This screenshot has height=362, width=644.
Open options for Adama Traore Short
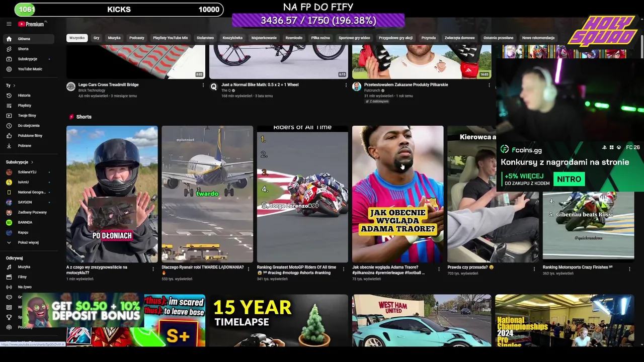(439, 269)
